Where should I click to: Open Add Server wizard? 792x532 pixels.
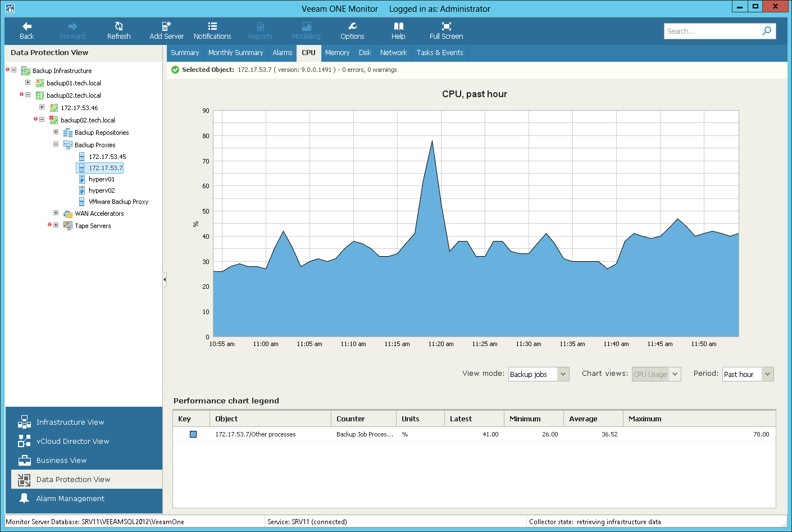pyautogui.click(x=166, y=31)
